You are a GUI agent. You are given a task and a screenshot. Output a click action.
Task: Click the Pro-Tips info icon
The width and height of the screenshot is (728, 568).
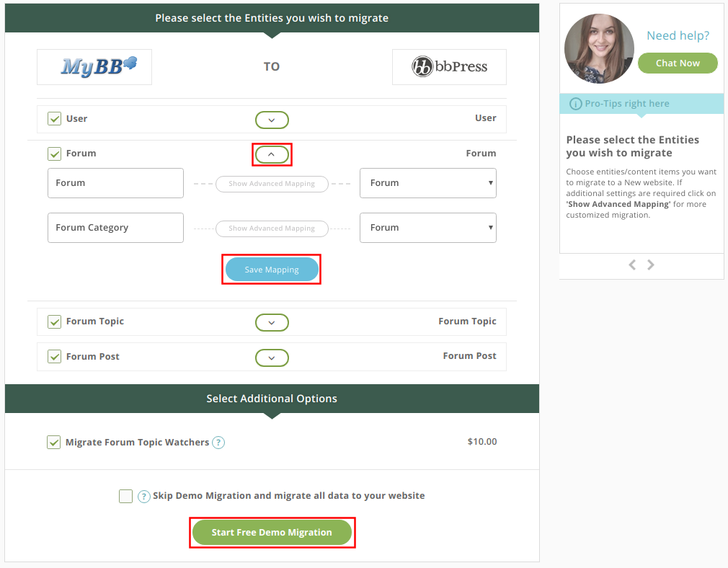pyautogui.click(x=575, y=104)
